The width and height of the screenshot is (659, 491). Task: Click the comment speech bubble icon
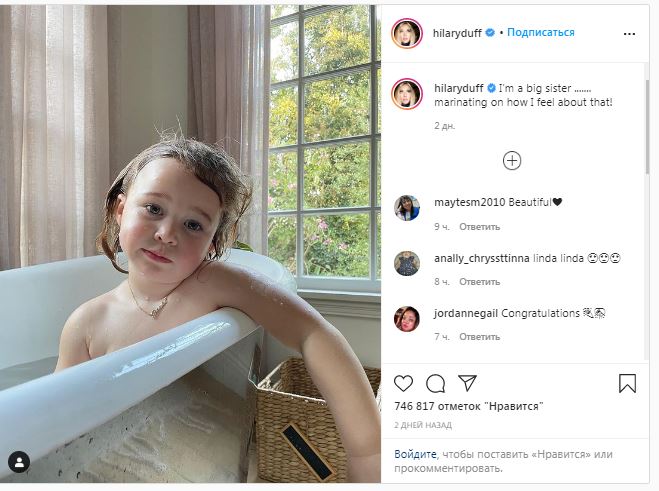pos(435,383)
